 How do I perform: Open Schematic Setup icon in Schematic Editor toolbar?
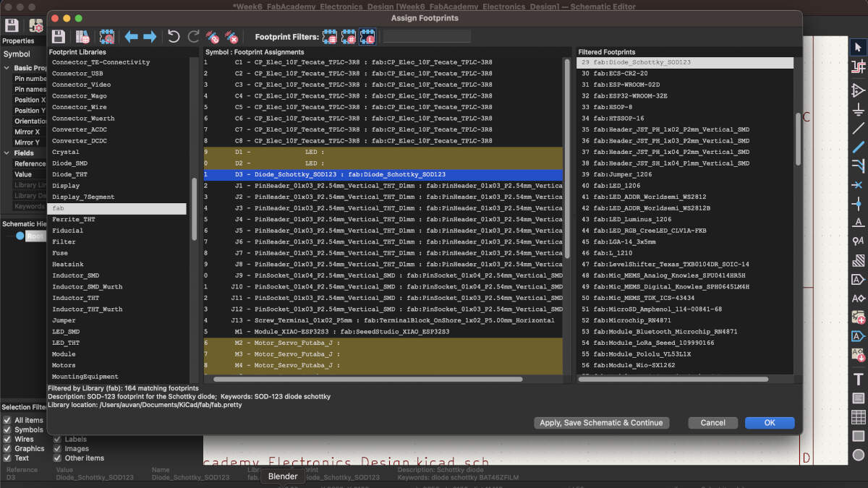click(35, 25)
